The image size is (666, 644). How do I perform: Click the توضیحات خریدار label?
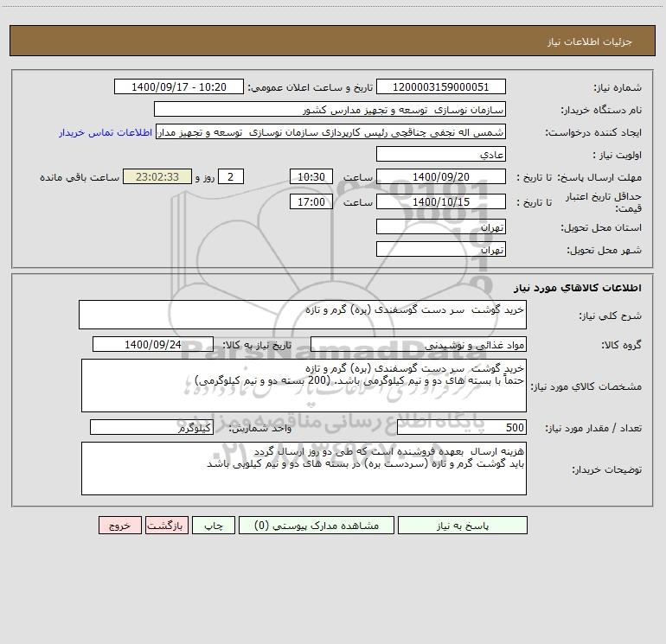[606, 469]
